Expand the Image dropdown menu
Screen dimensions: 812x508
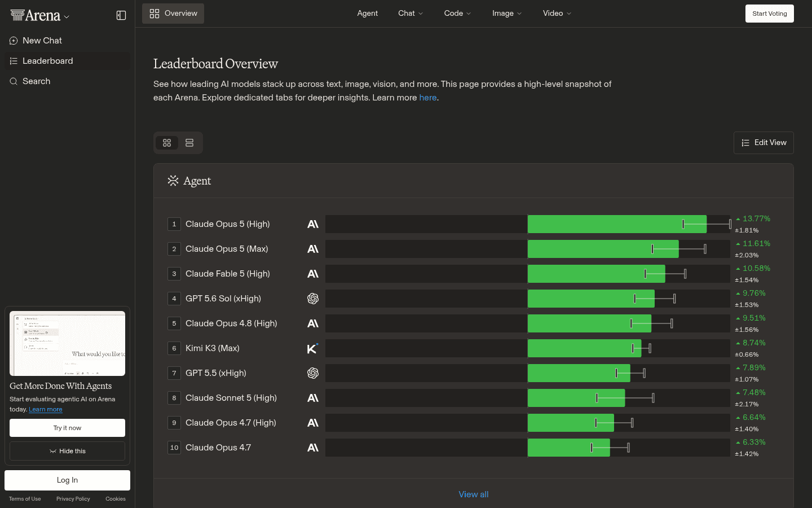pyautogui.click(x=507, y=14)
